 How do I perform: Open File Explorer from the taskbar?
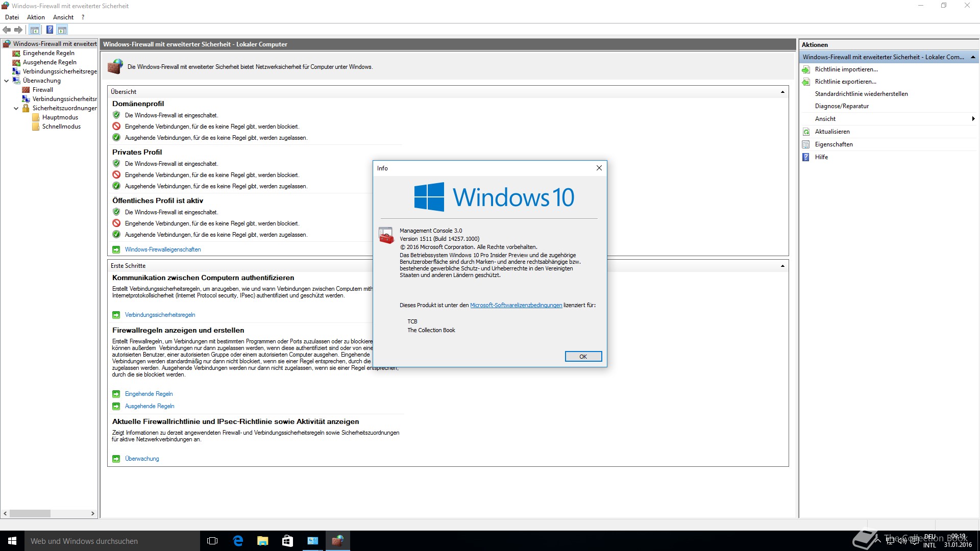click(x=262, y=541)
